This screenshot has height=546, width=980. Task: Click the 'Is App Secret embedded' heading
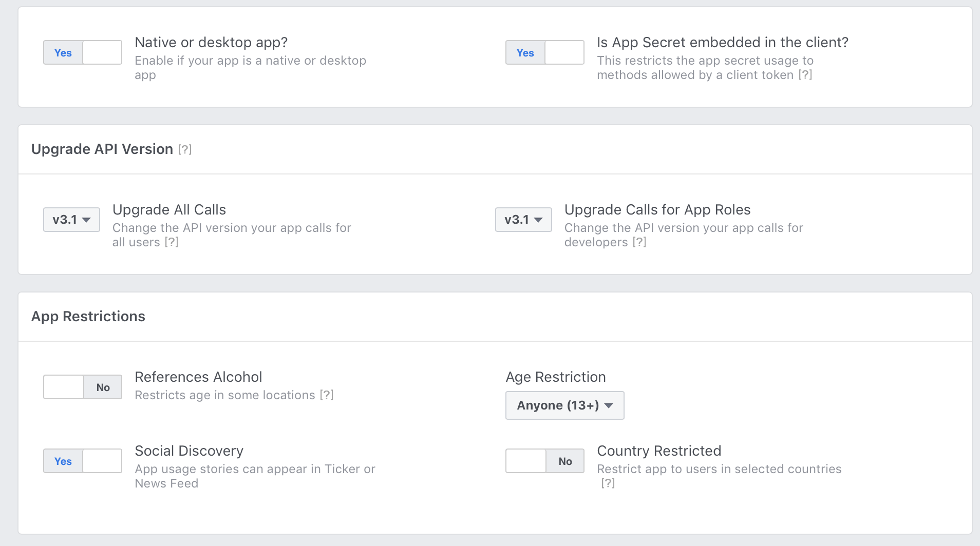[722, 42]
